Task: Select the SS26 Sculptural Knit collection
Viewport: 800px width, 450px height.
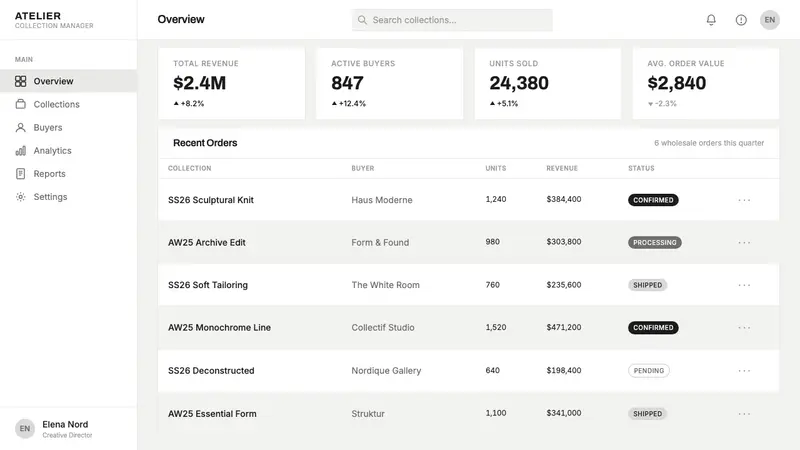Action: (211, 200)
